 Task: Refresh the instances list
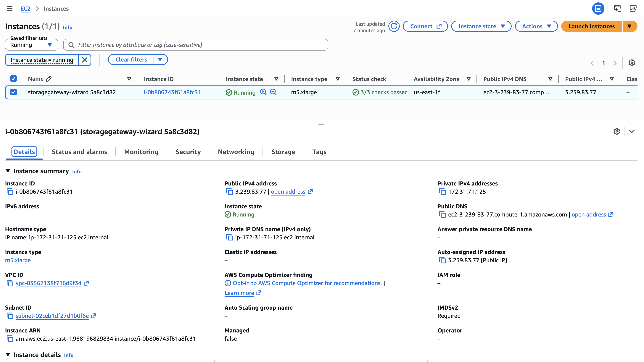[x=394, y=26]
